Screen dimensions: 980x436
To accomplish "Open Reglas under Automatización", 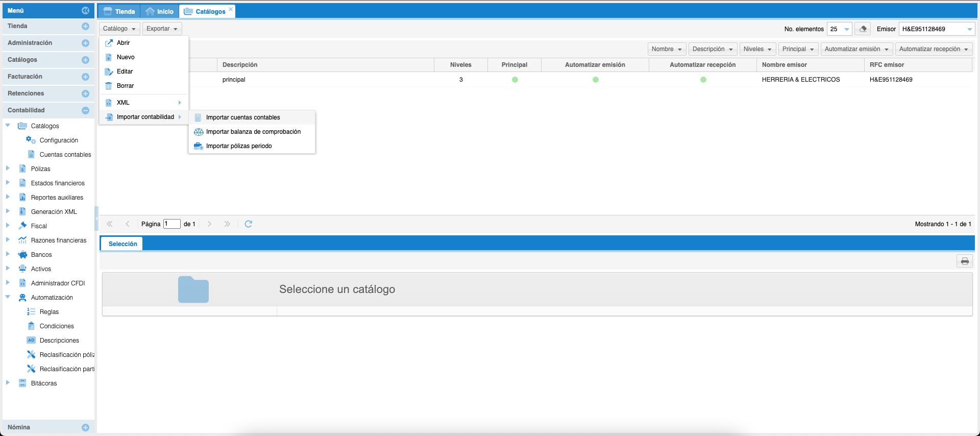I will coord(49,312).
